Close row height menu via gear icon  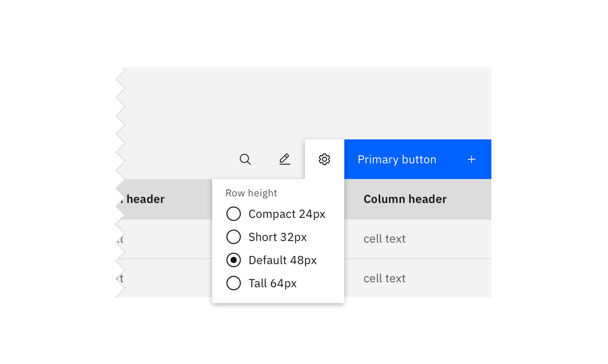tap(324, 159)
